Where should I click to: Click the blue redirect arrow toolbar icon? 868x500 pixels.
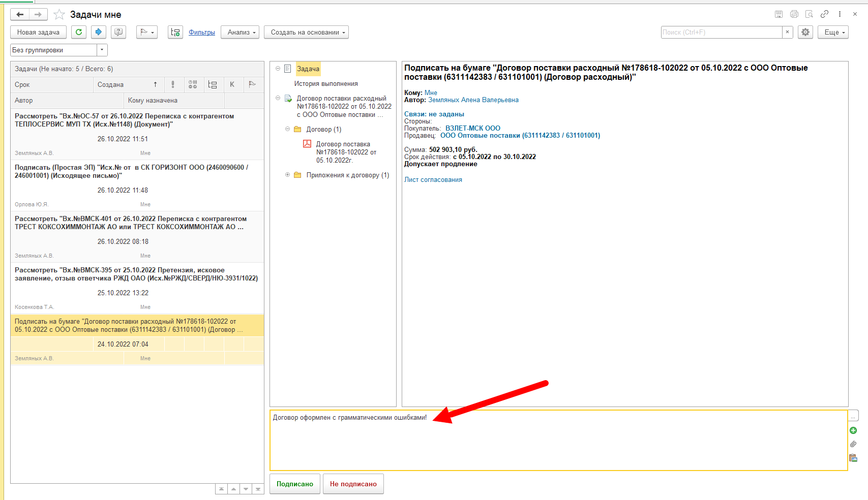[99, 32]
